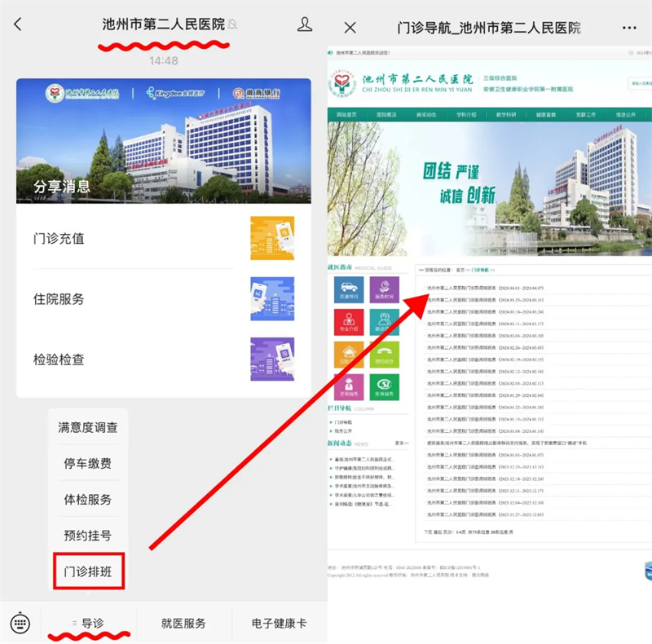Close the 门诊导航 webpage with X
Viewport: 652px width, 644px height.
(350, 28)
